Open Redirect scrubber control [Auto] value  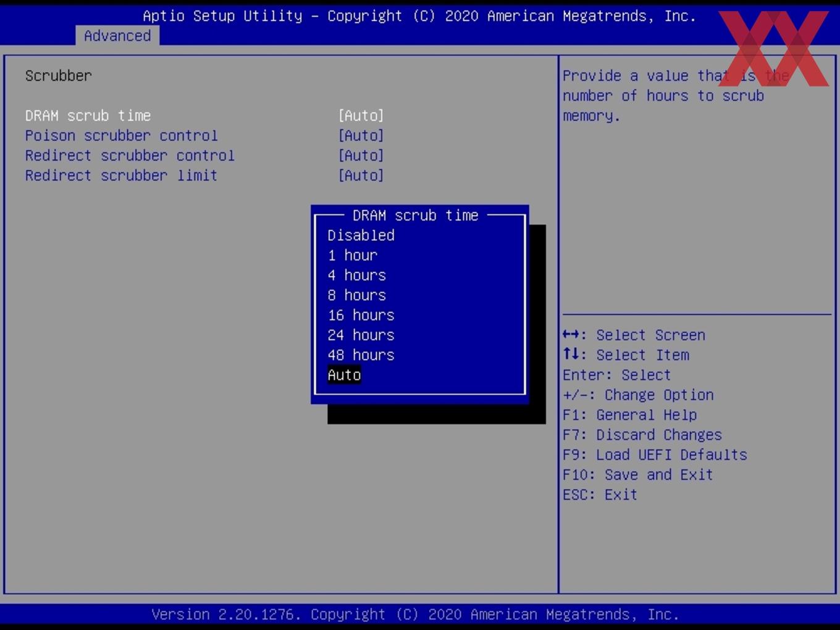pyautogui.click(x=361, y=155)
